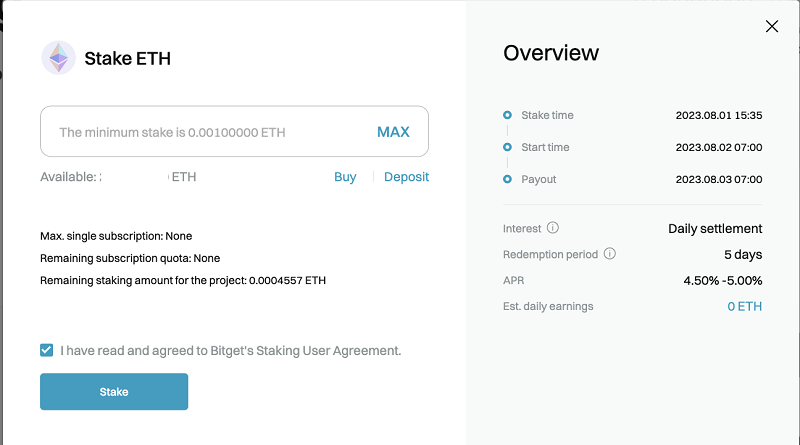Select the Payout timeline marker
800x445 pixels.
507,179
